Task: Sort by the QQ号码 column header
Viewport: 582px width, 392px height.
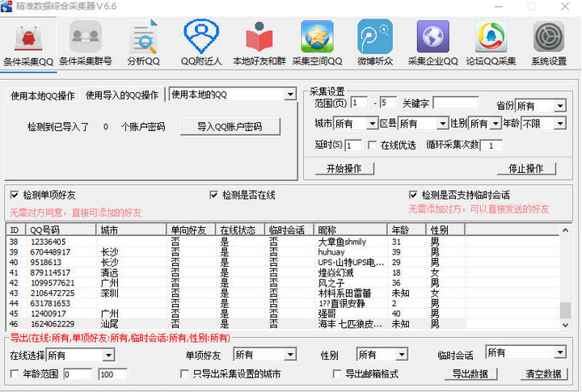Action: coord(61,230)
